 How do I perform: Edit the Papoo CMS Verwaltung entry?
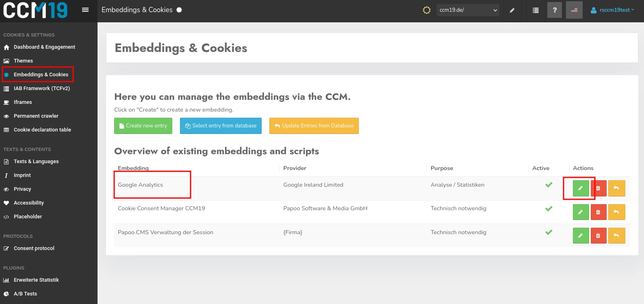coord(581,236)
